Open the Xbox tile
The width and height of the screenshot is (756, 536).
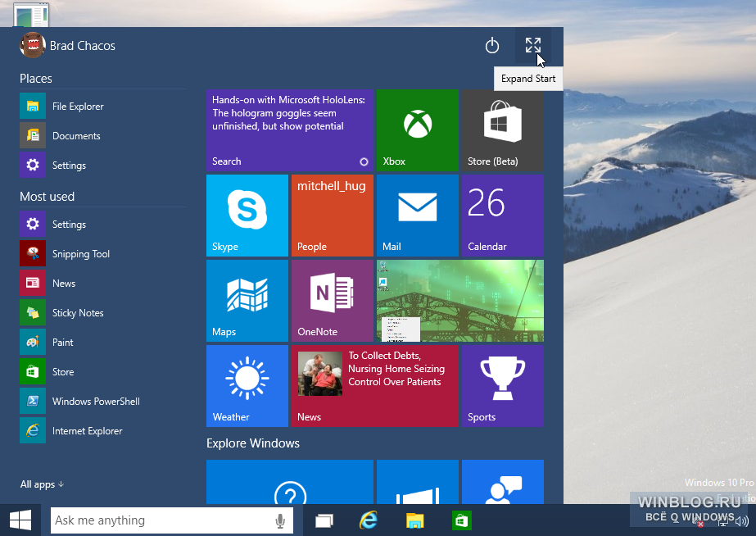click(x=418, y=130)
